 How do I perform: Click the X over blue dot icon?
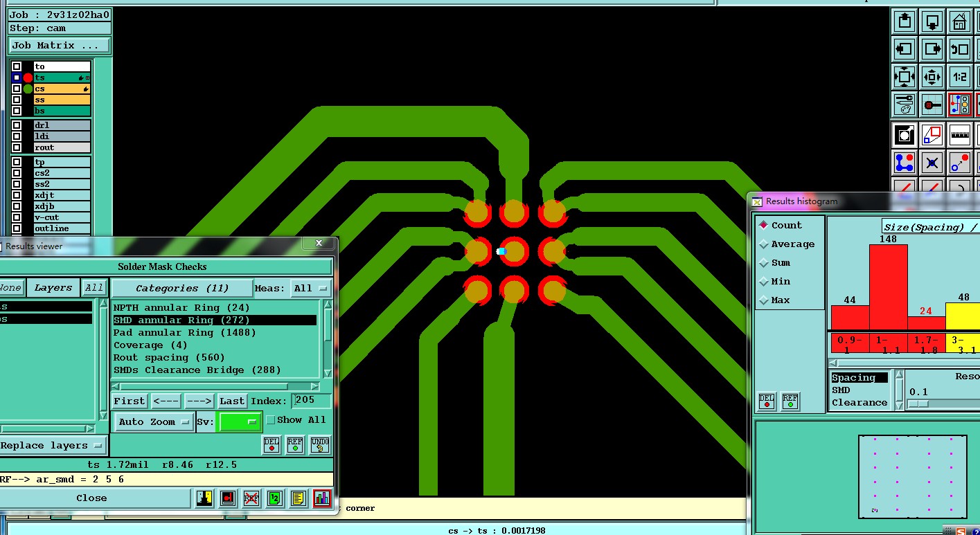click(932, 163)
